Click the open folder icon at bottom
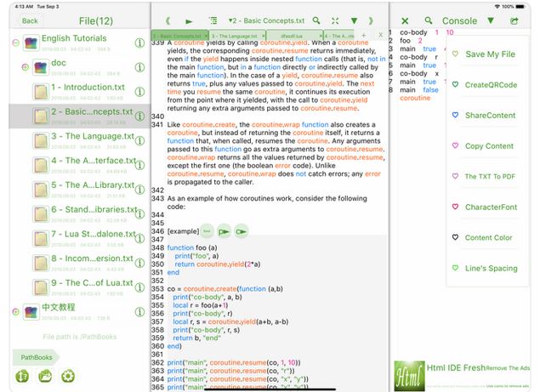 click(x=45, y=376)
